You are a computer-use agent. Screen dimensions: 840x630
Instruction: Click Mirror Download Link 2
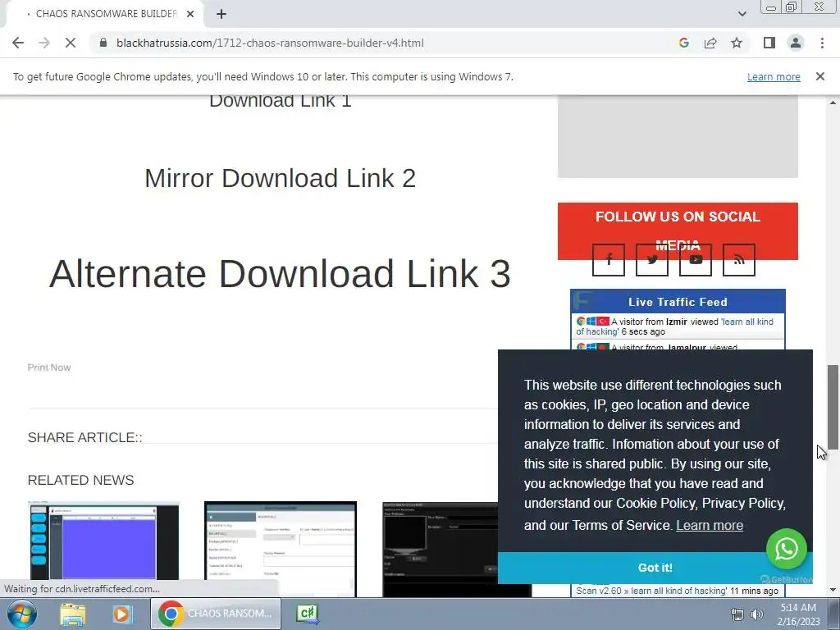(281, 178)
